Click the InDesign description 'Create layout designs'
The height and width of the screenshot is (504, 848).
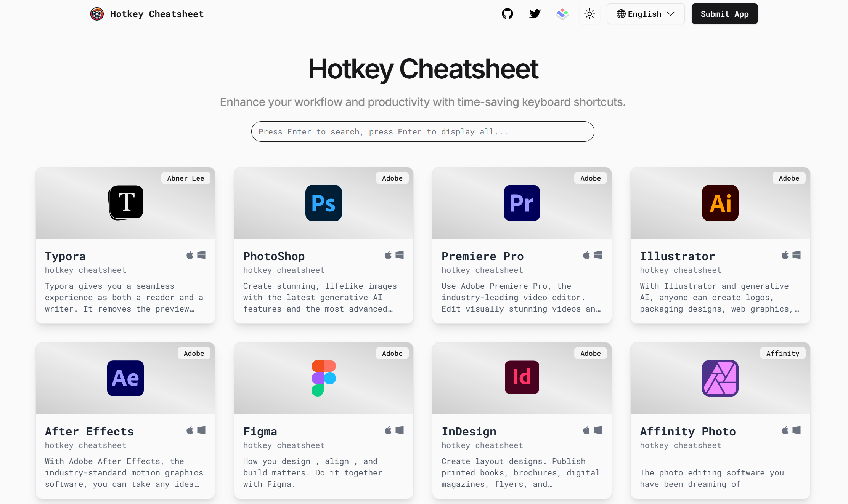(521, 473)
